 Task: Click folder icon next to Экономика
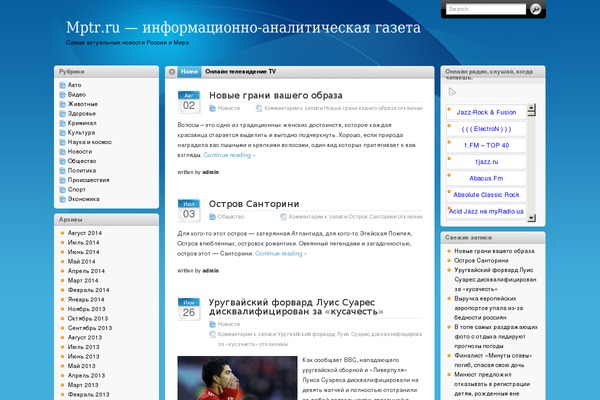click(x=62, y=199)
